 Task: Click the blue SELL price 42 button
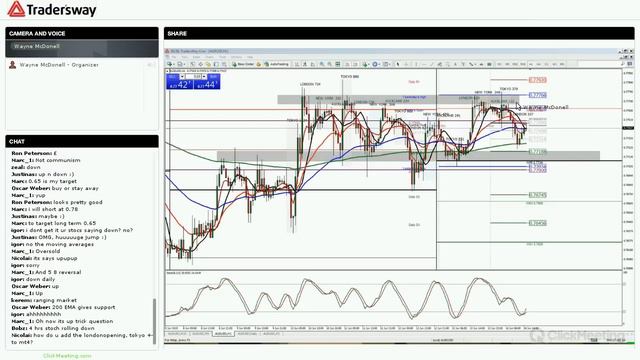click(x=179, y=84)
